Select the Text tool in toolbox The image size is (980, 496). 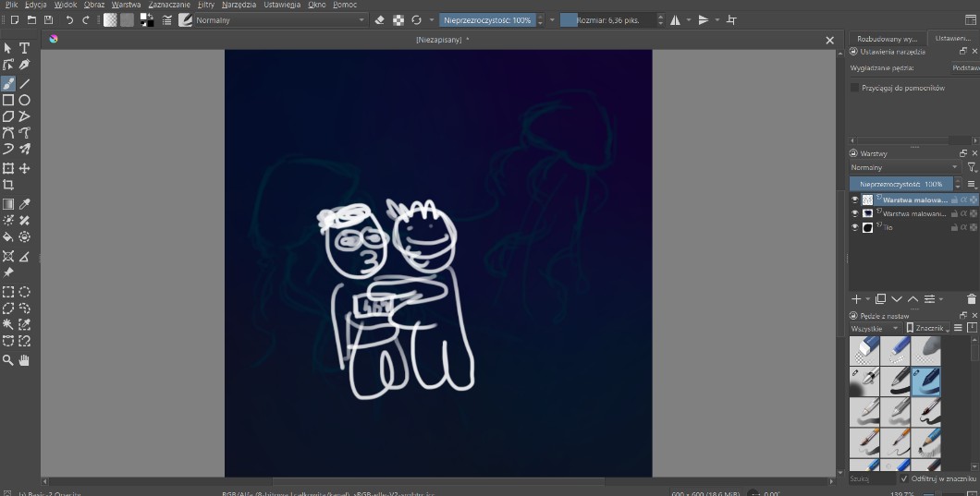tap(25, 48)
